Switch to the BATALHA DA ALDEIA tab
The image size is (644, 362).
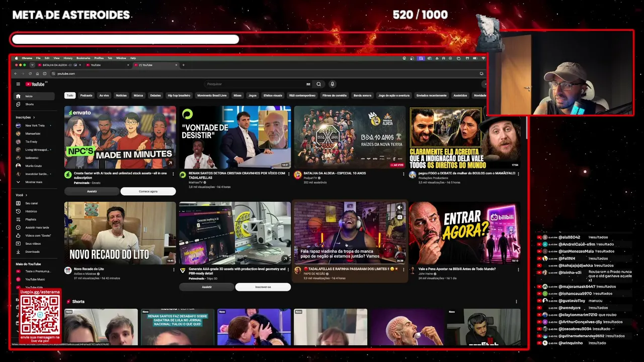tap(58, 65)
